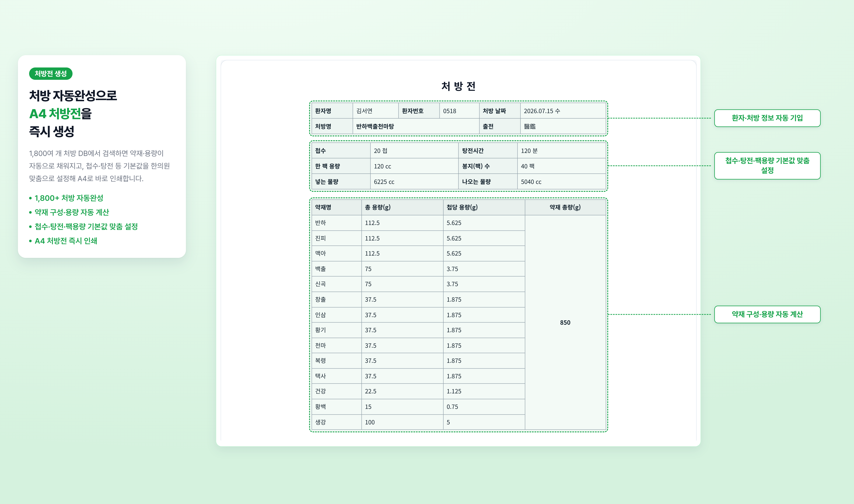
Task: Click the herb name '인삼'
Action: [321, 315]
